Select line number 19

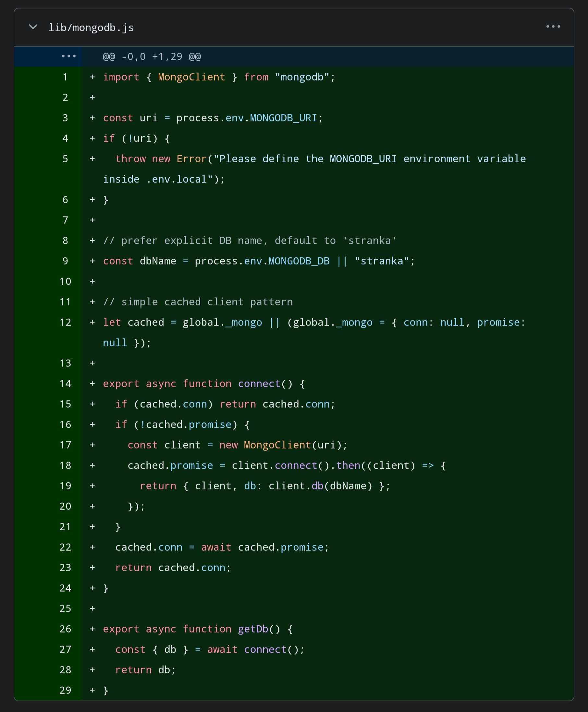point(65,486)
